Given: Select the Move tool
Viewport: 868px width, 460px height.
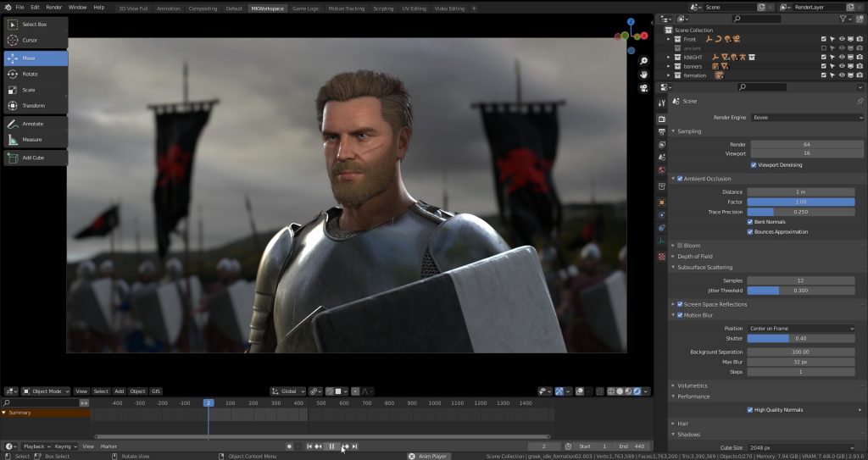Looking at the screenshot, I should [x=36, y=58].
